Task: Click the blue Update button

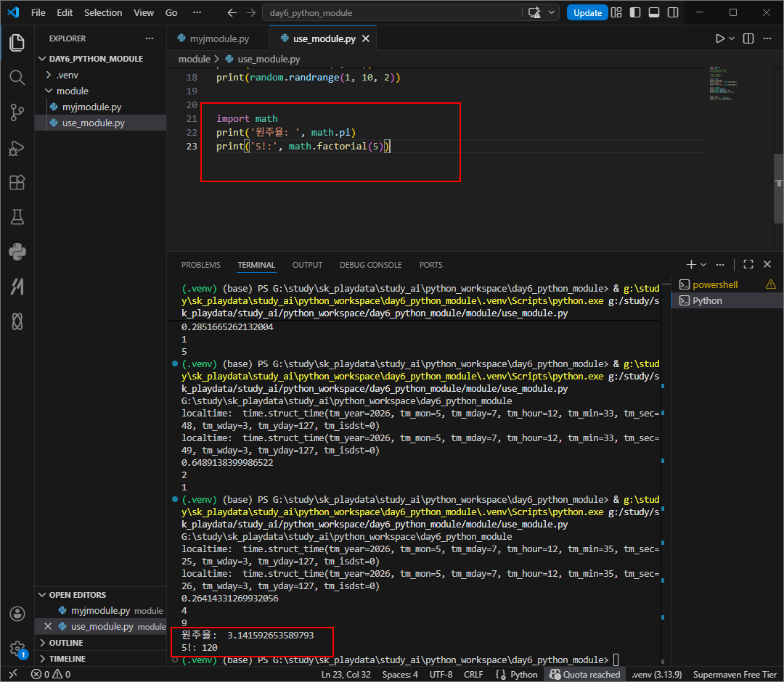Action: [587, 12]
